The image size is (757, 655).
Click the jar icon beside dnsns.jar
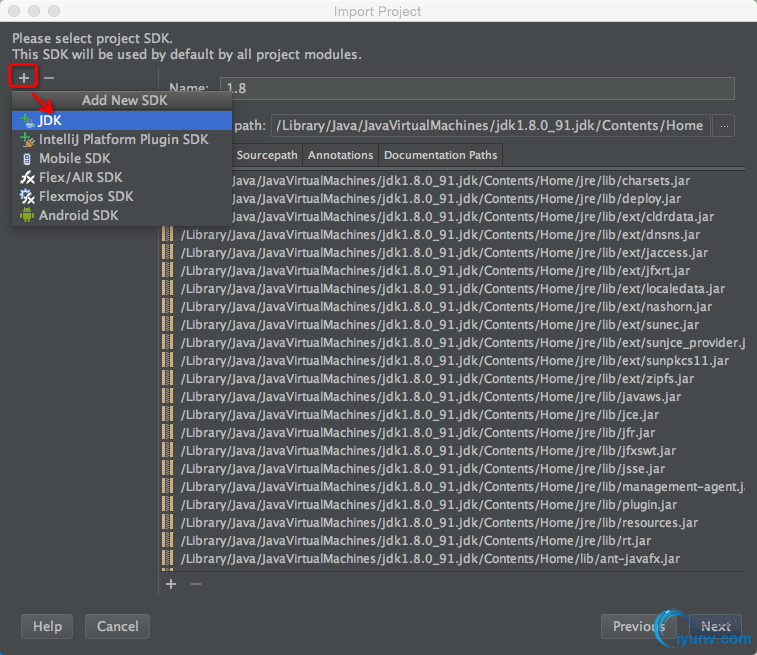point(168,235)
